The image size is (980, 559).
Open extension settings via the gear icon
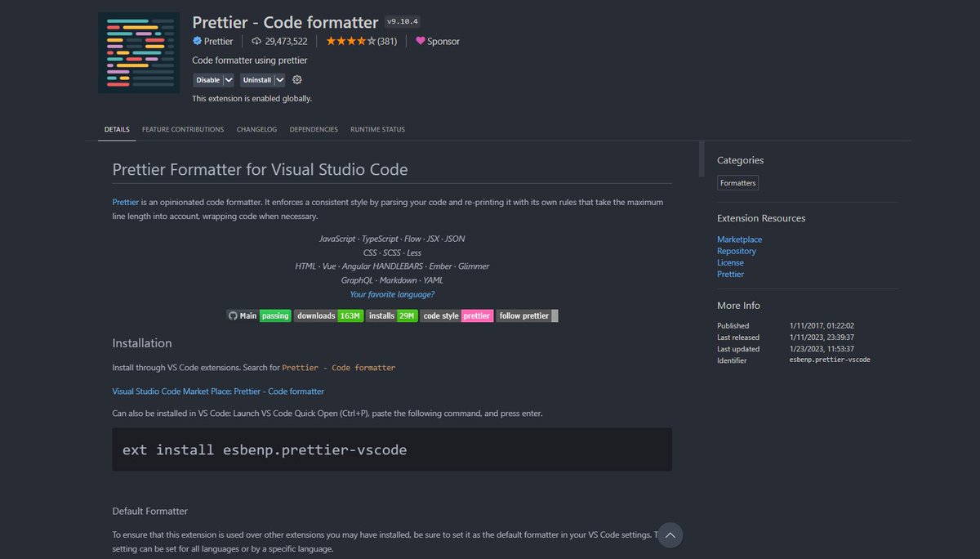[296, 79]
